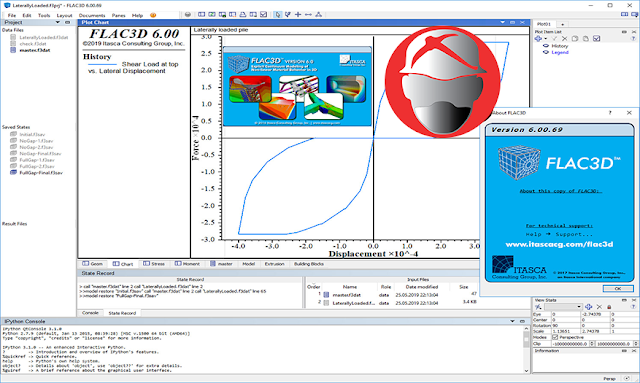Screen dimensions: 640x383
Task: Click the plus tab next to Plot01
Action: pos(562,24)
